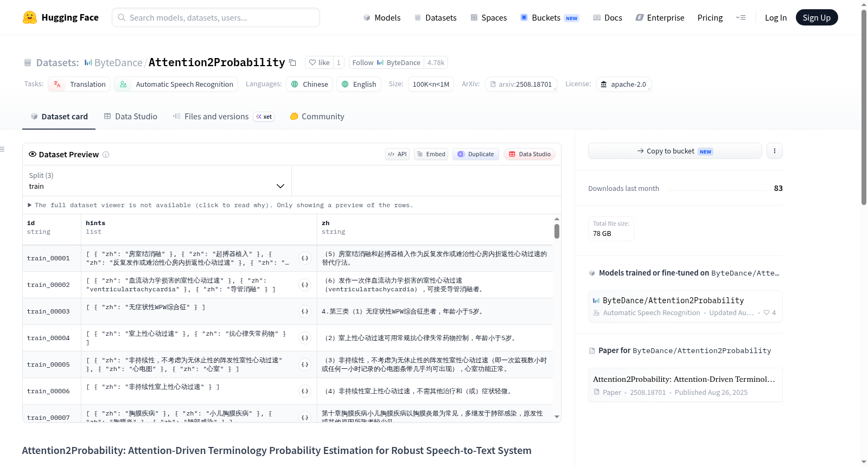Viewport: 868px width, 467px height.
Task: Open the arxiv:2508.18701 tag
Action: tap(521, 84)
